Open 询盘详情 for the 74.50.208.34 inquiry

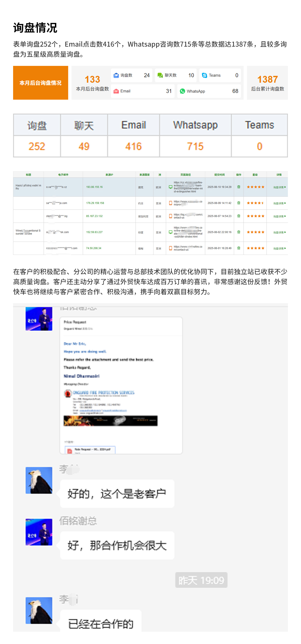(280, 248)
